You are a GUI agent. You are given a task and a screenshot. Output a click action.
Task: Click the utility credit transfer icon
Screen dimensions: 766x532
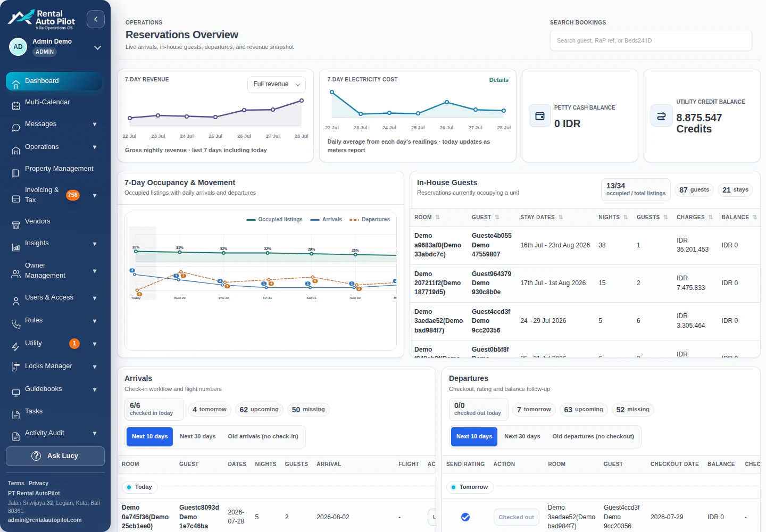(x=662, y=116)
